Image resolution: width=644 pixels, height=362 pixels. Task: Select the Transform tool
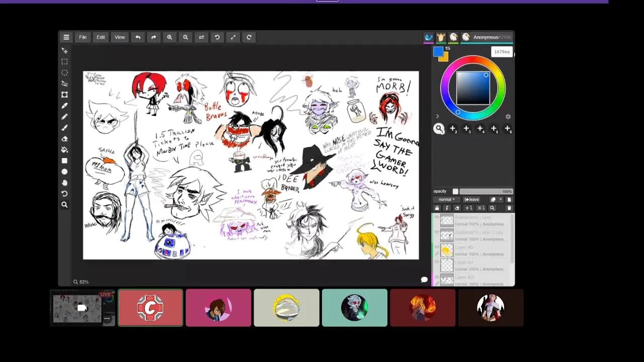click(x=64, y=95)
